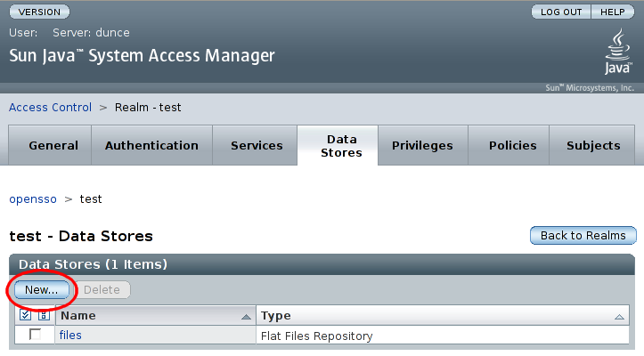The width and height of the screenshot is (644, 356).
Task: Go to the Privileges tab
Action: [x=422, y=145]
